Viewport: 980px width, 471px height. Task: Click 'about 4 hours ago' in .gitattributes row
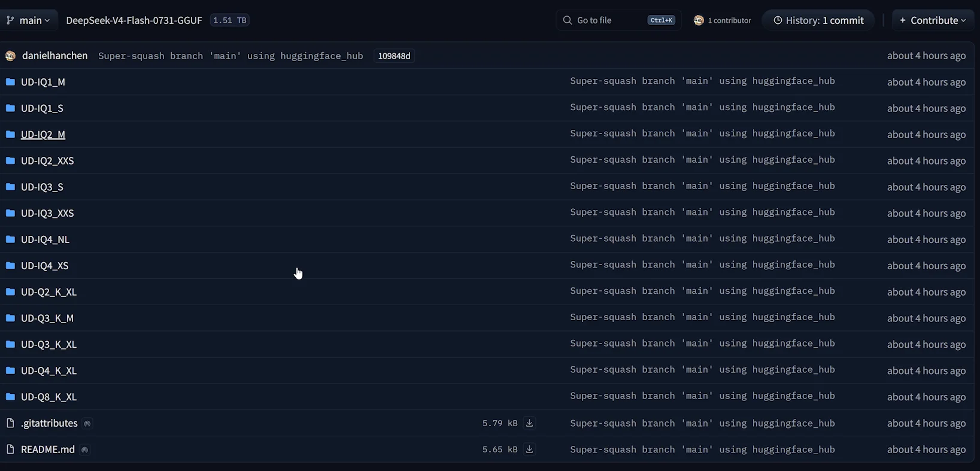click(x=926, y=423)
